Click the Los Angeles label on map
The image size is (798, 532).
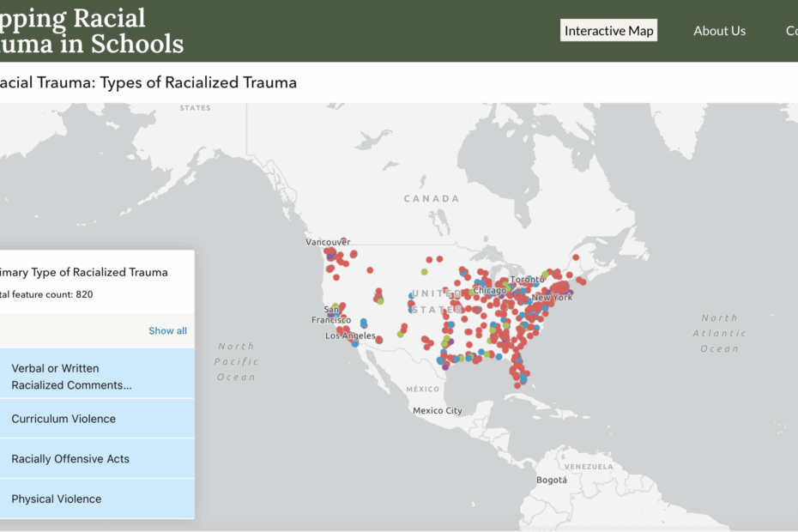click(350, 336)
